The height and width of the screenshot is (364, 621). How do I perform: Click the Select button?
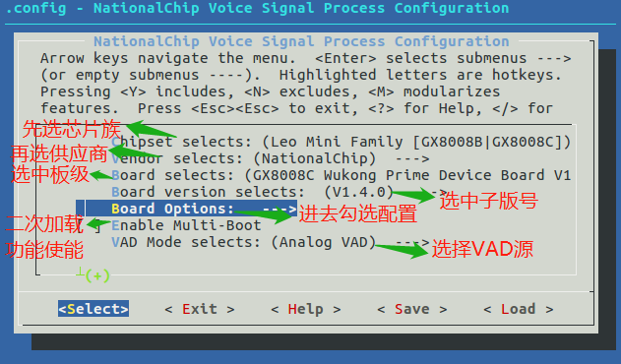click(x=93, y=309)
